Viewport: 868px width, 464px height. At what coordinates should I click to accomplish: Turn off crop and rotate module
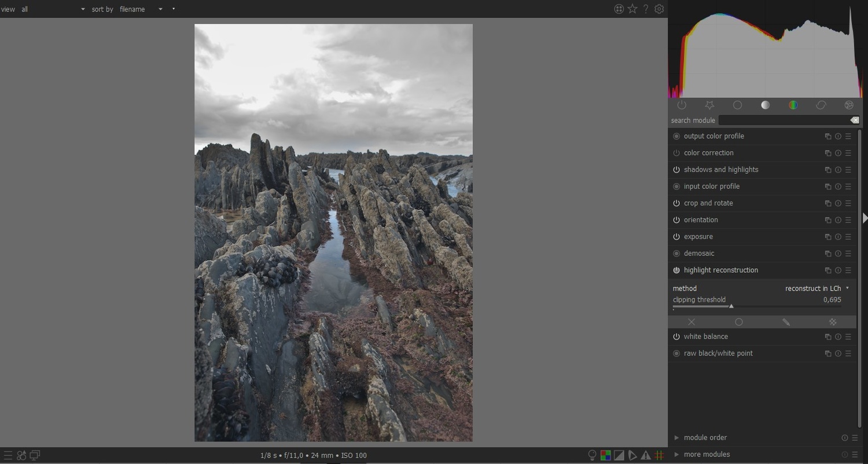pos(676,203)
